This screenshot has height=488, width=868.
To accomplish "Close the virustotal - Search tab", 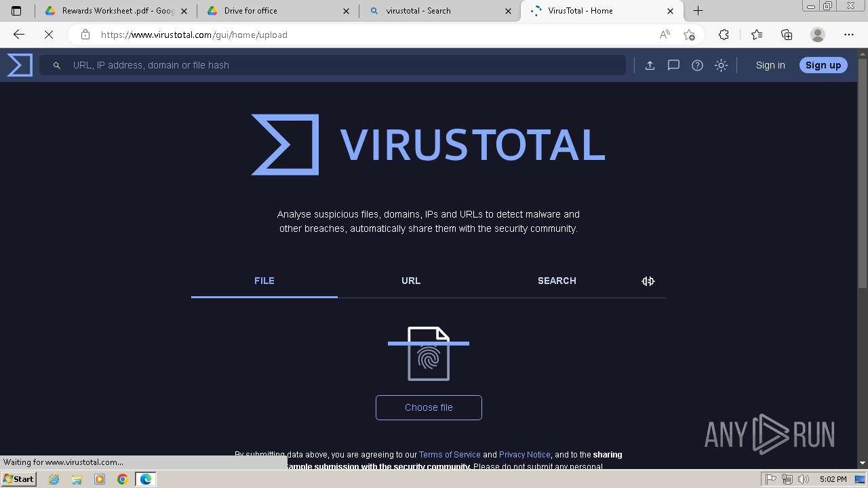I will click(x=509, y=11).
